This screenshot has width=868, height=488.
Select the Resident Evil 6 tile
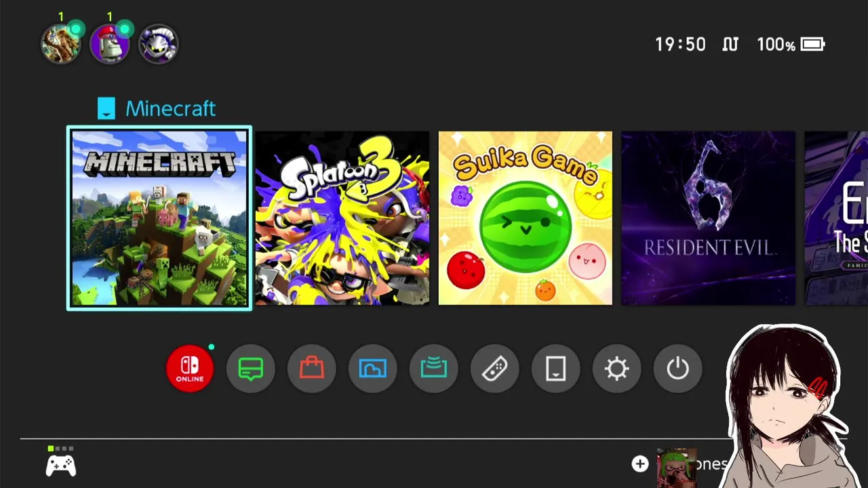pos(709,218)
